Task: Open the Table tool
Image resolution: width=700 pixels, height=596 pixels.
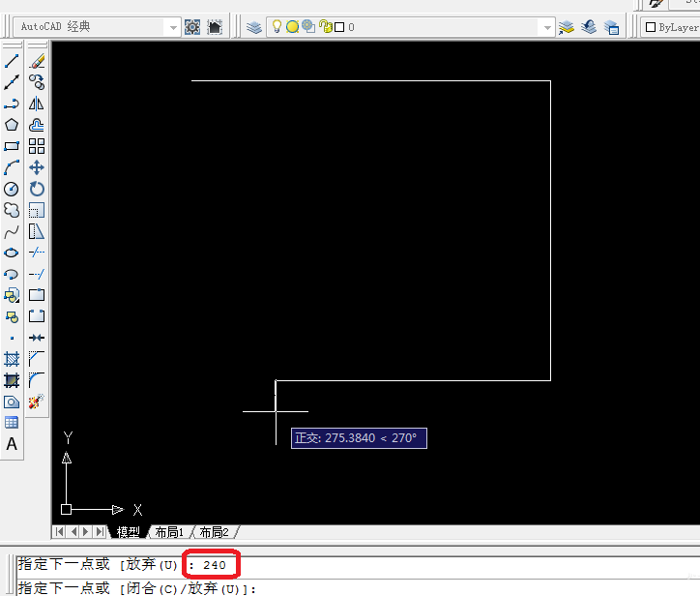Action: coord(12,423)
